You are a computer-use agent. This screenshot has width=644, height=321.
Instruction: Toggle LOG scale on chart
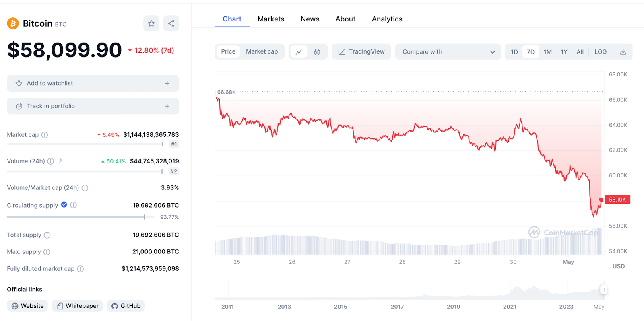[x=601, y=52]
